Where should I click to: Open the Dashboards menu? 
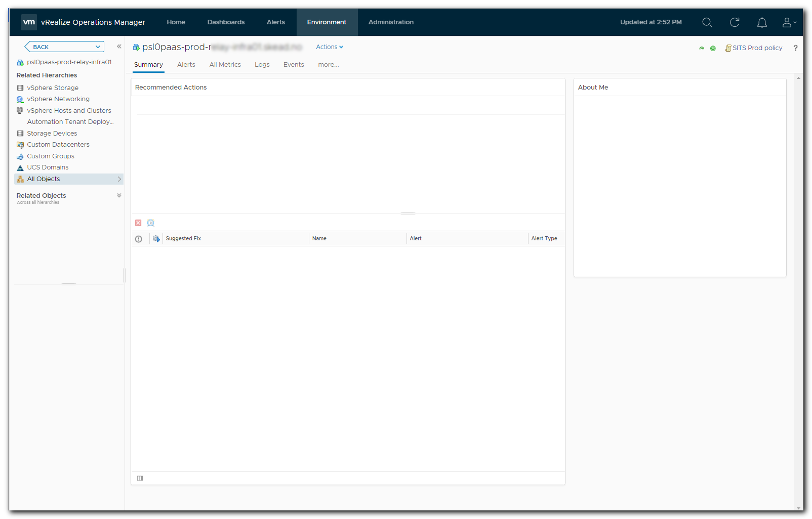coord(226,22)
